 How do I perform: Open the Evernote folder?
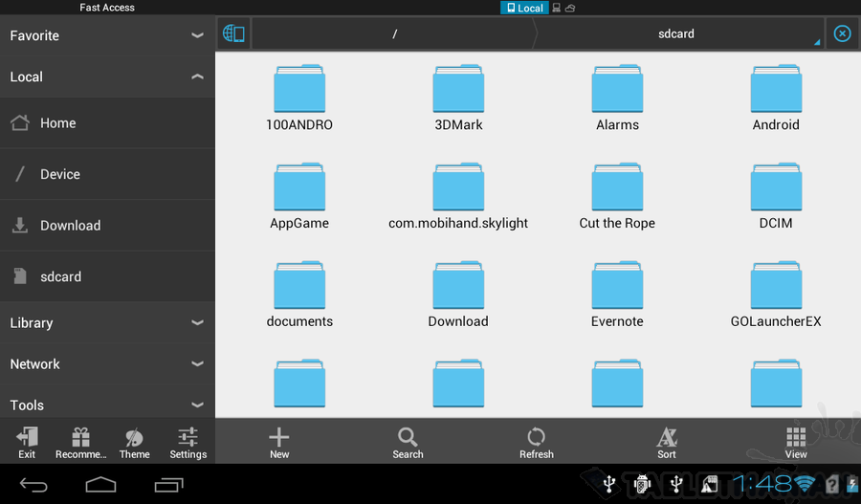point(617,295)
